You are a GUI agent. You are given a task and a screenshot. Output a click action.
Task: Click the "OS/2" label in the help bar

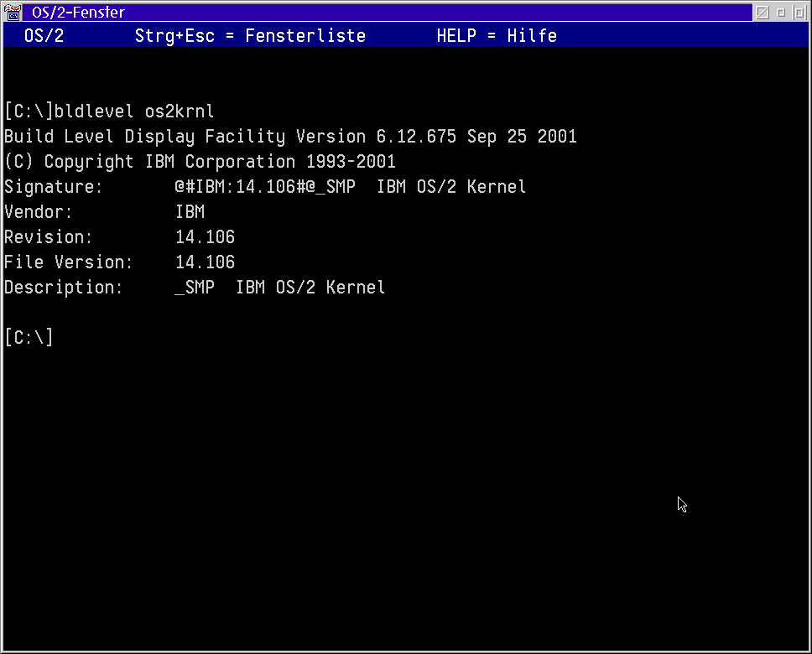coord(44,36)
